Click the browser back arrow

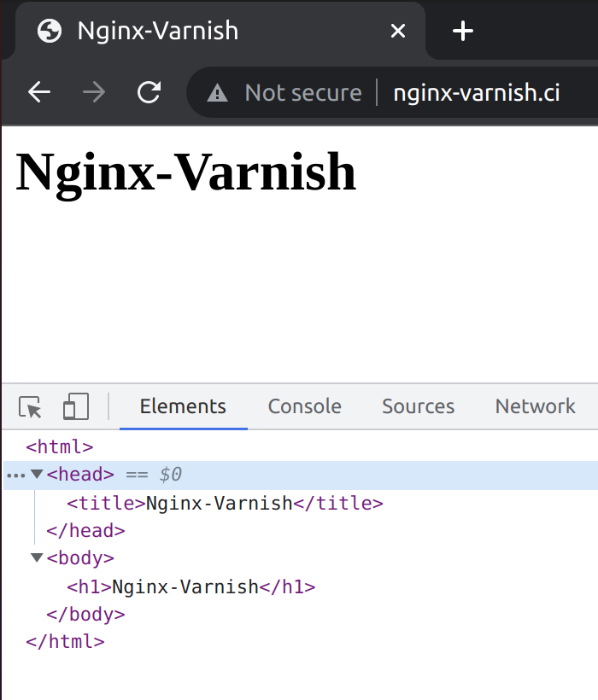click(38, 93)
